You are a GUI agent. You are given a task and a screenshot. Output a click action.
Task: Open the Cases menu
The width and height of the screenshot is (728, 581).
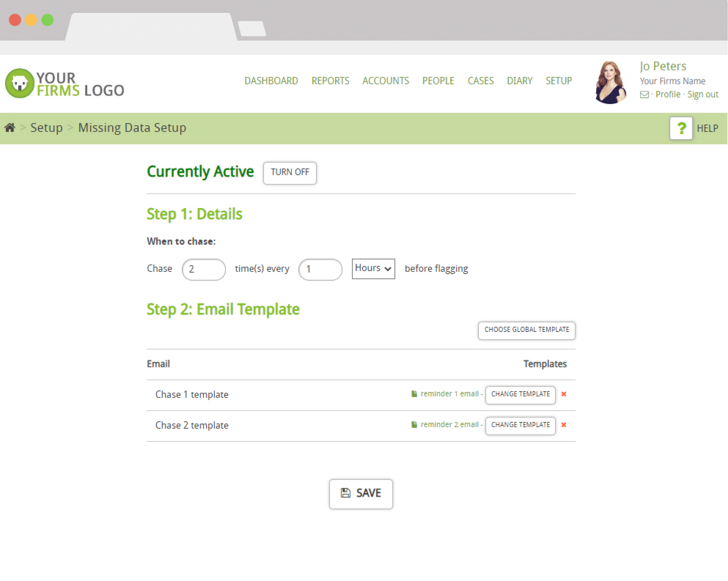click(x=480, y=81)
